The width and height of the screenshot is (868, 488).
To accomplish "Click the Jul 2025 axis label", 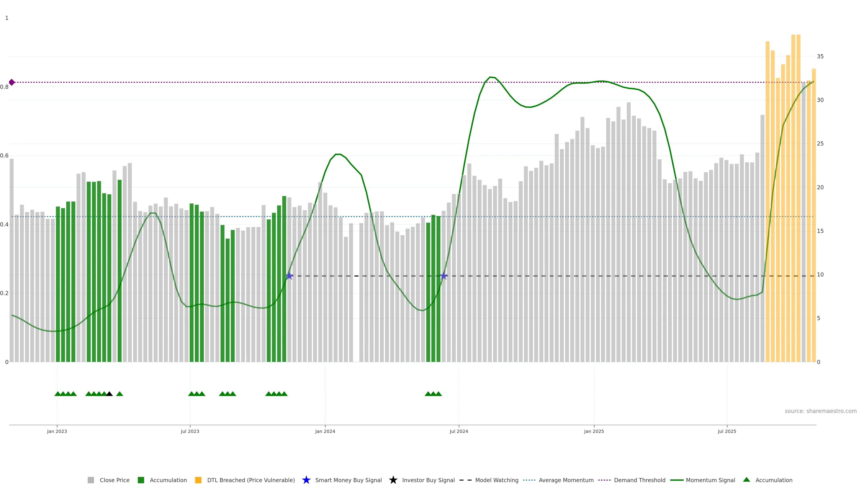I will coord(727,431).
